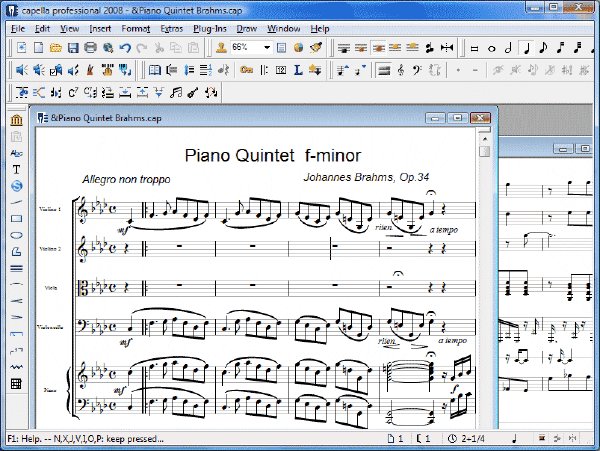The height and width of the screenshot is (451, 600).
Task: Select the blue S symbol tool
Action: [16, 186]
